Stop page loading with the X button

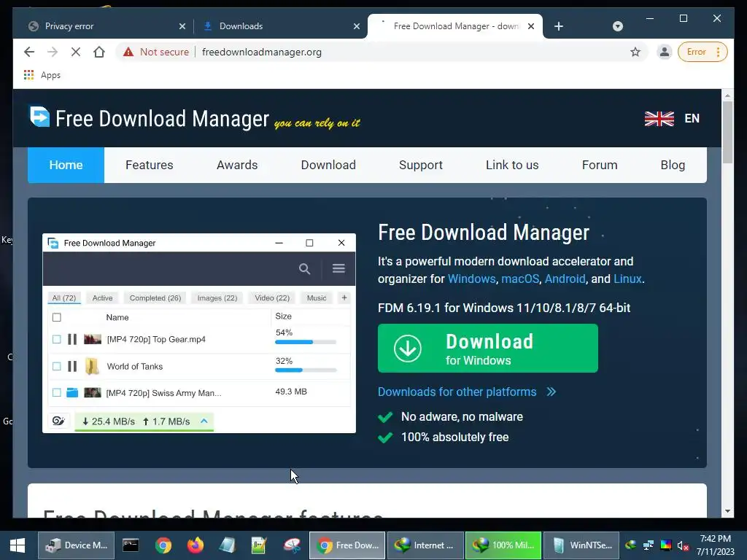pos(76,52)
